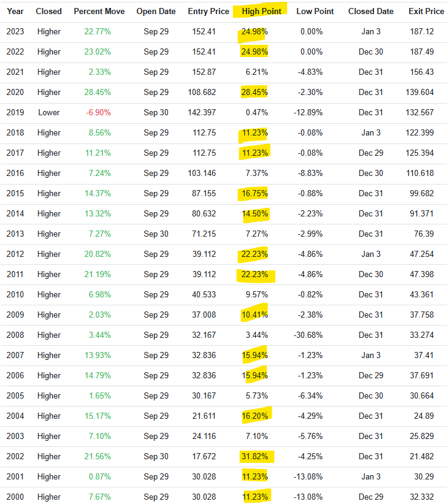Image resolution: width=447 pixels, height=504 pixels.
Task: Click entry price 17.672
Action: 204,457
